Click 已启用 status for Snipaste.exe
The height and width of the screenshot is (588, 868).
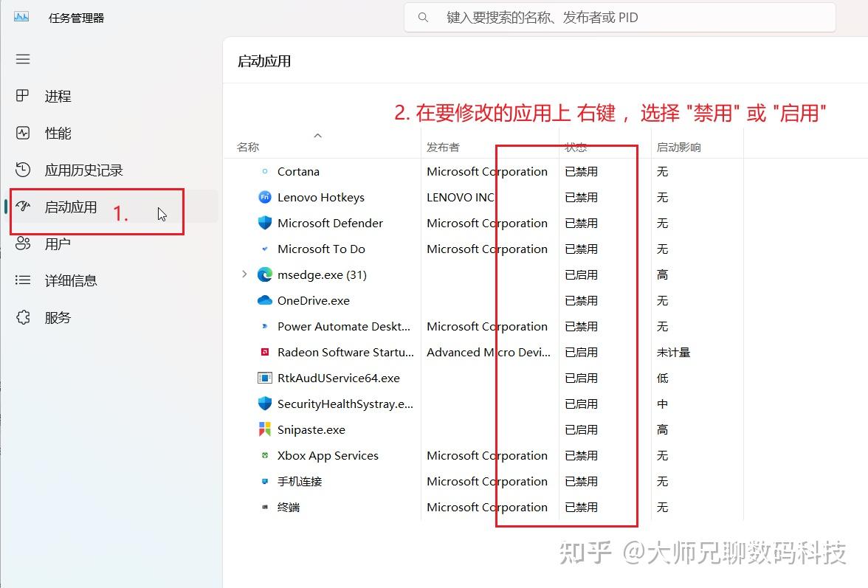[x=582, y=430]
